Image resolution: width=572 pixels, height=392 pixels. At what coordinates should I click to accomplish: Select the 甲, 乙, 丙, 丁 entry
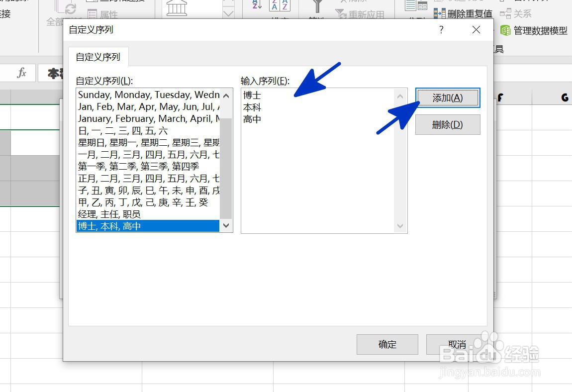point(148,202)
